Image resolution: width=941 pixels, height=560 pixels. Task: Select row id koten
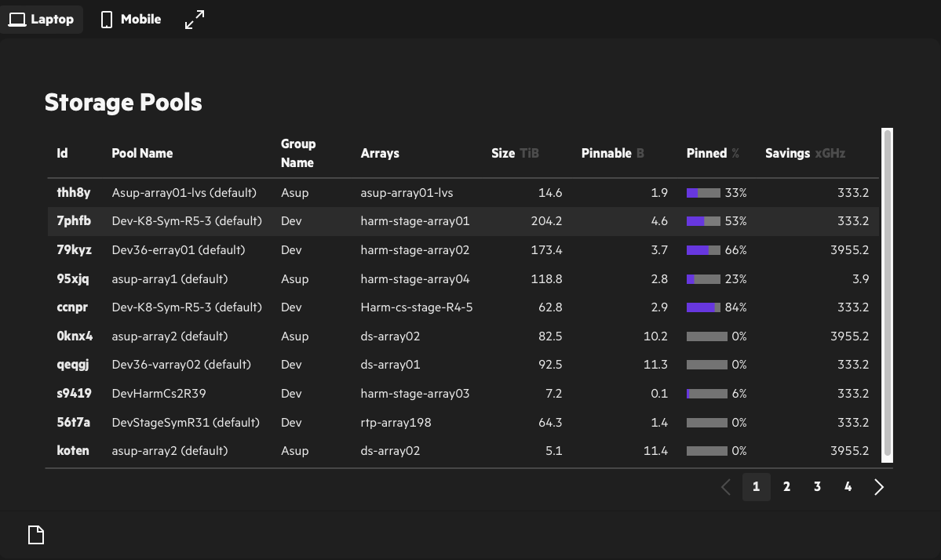(73, 450)
